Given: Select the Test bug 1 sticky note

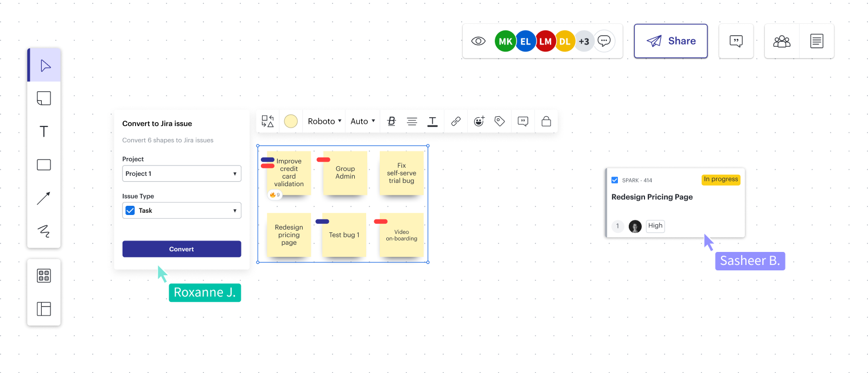Looking at the screenshot, I should point(344,235).
